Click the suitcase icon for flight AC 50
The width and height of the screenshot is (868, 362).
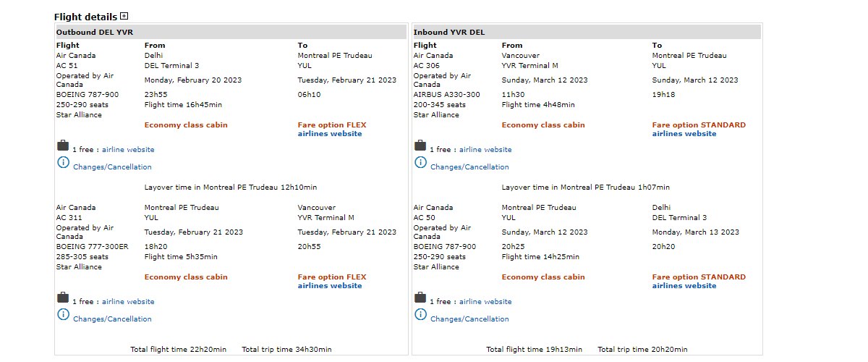tap(420, 298)
